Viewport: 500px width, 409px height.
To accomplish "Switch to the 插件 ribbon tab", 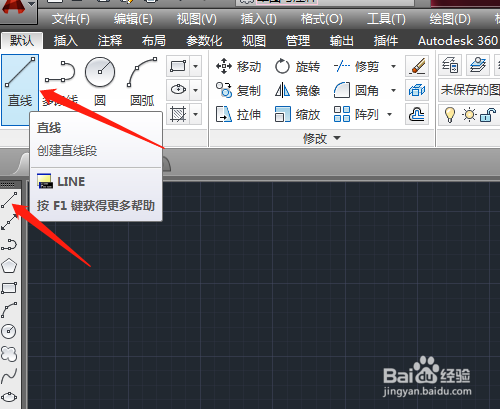I will pos(386,41).
